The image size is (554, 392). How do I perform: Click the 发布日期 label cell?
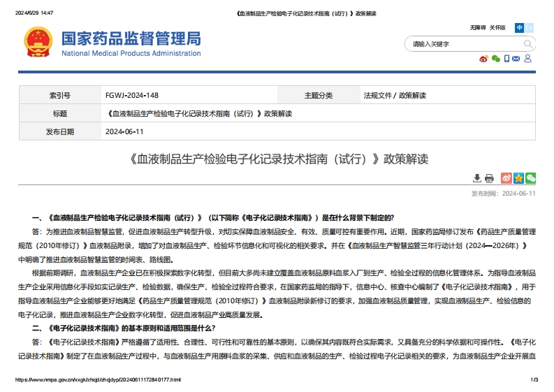pyautogui.click(x=60, y=131)
